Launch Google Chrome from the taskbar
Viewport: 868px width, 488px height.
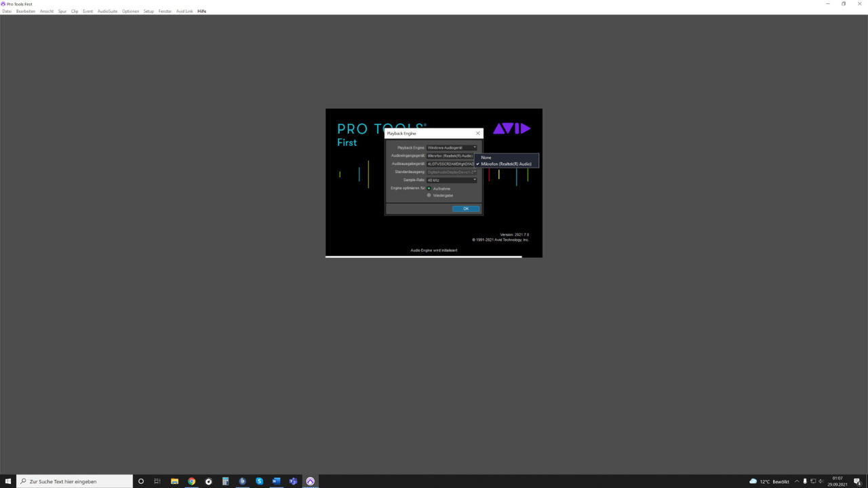coord(191,481)
